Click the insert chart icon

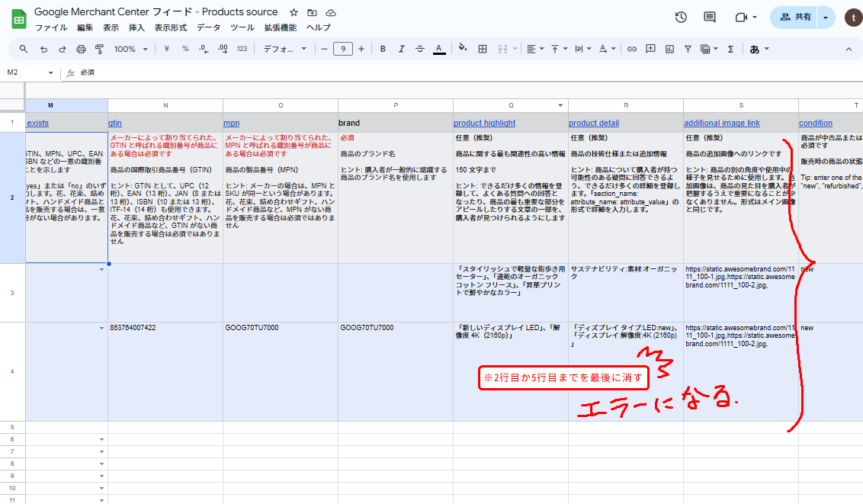point(669,49)
